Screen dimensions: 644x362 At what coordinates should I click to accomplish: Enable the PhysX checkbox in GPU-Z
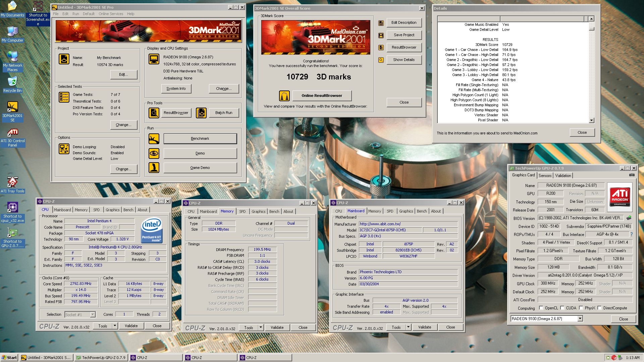pyautogui.click(x=581, y=308)
